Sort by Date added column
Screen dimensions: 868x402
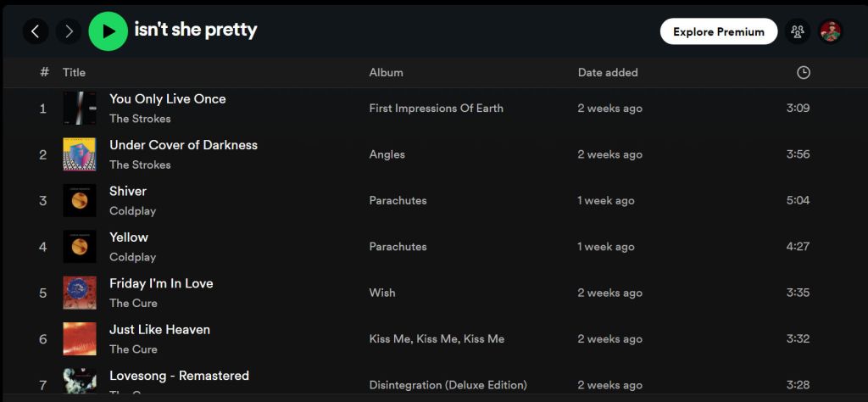coord(607,73)
